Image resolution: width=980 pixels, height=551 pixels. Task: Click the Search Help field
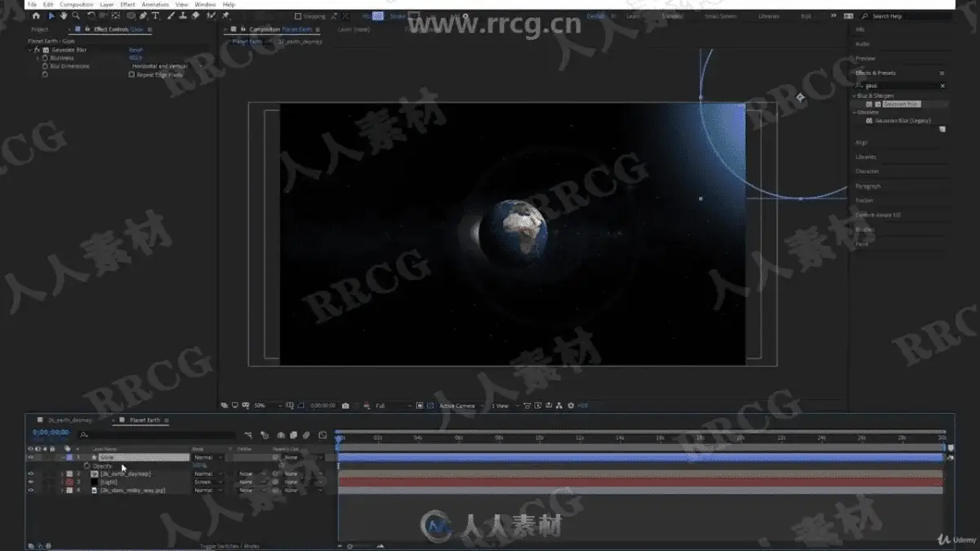point(906,16)
